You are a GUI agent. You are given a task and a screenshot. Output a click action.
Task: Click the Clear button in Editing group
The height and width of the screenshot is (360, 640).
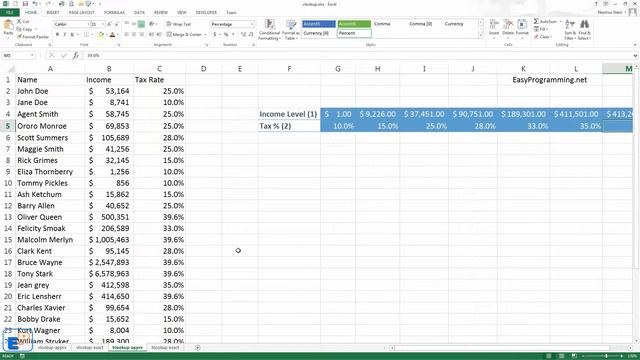tap(543, 37)
